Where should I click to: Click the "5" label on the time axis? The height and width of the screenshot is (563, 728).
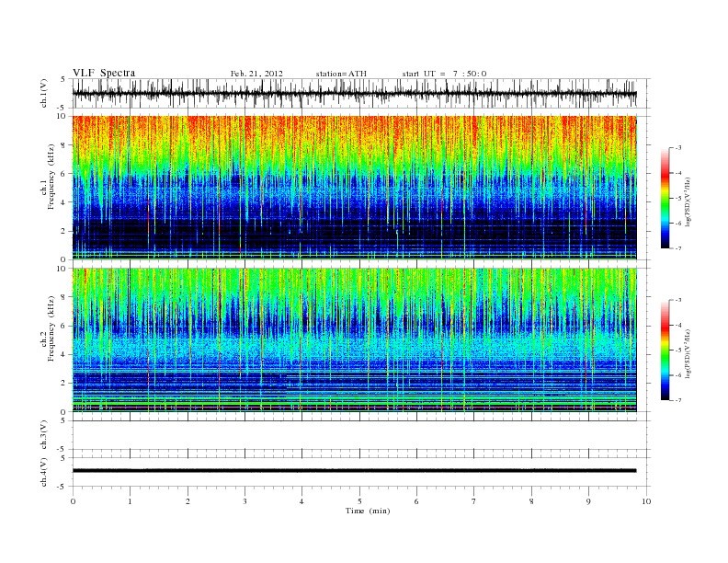[x=359, y=501]
